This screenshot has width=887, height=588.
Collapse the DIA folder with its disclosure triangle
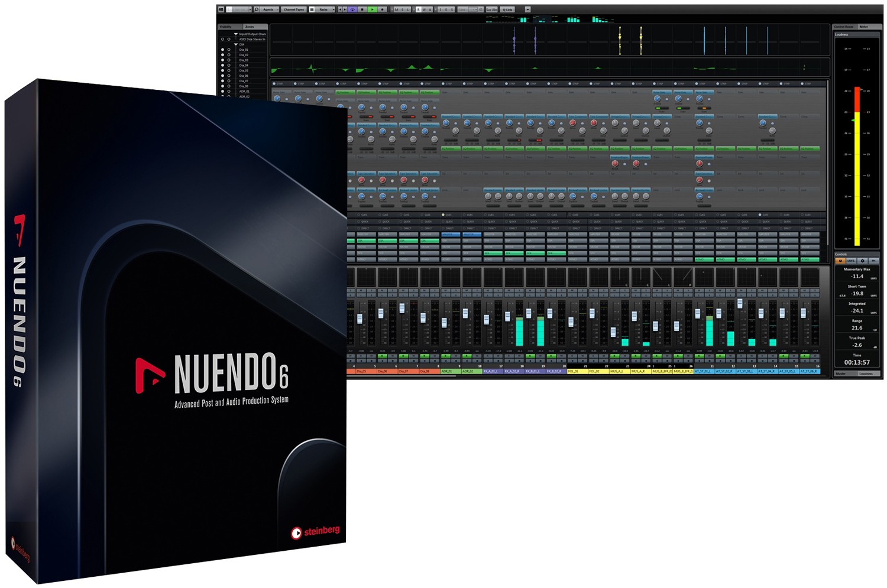(x=236, y=44)
